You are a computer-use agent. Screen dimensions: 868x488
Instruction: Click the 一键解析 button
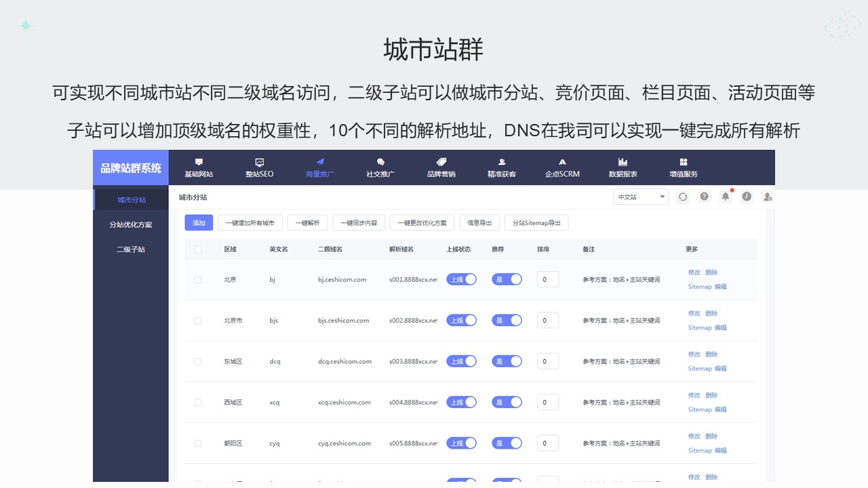coord(307,223)
